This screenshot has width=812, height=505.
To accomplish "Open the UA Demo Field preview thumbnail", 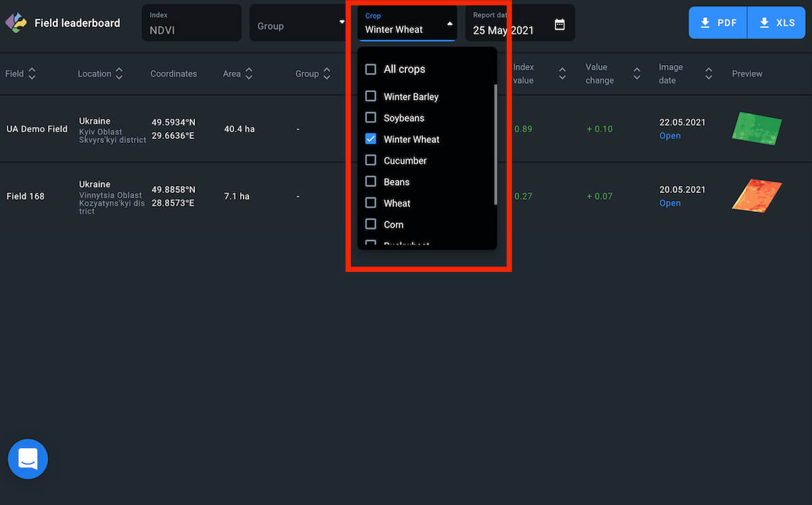I will click(x=757, y=128).
